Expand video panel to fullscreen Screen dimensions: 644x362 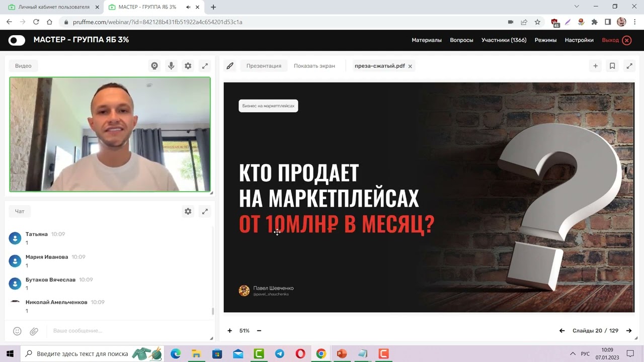coord(205,65)
